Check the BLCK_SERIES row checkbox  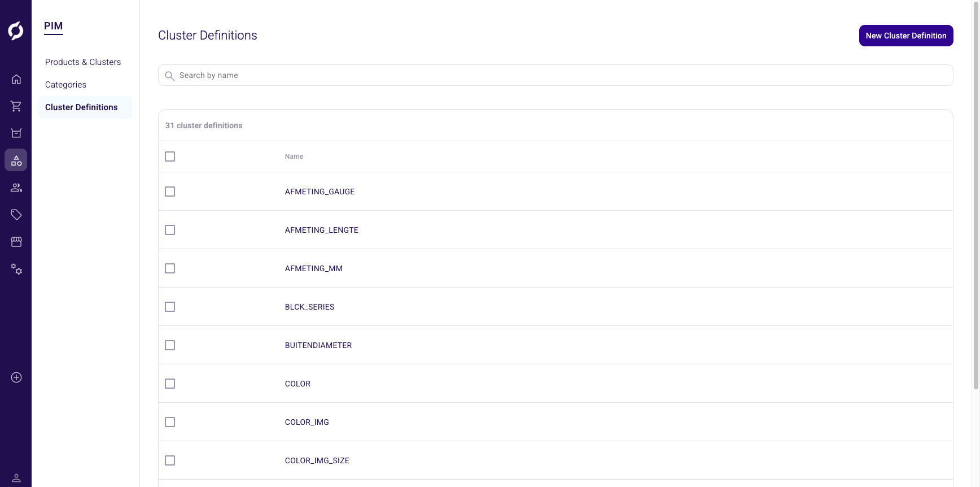[x=170, y=307]
